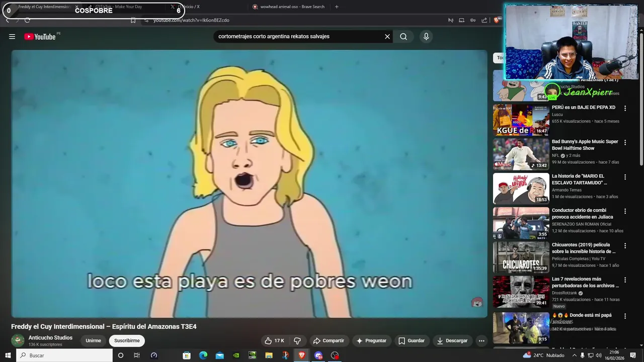The width and height of the screenshot is (644, 362).
Task: Open the Chicuarotes movie thumbnail
Action: (x=521, y=257)
